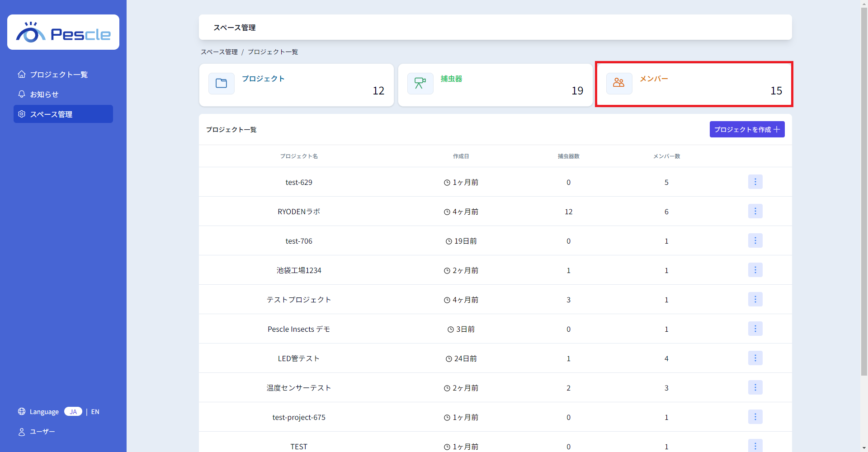Click the members people icon
This screenshot has width=868, height=452.
(x=619, y=84)
